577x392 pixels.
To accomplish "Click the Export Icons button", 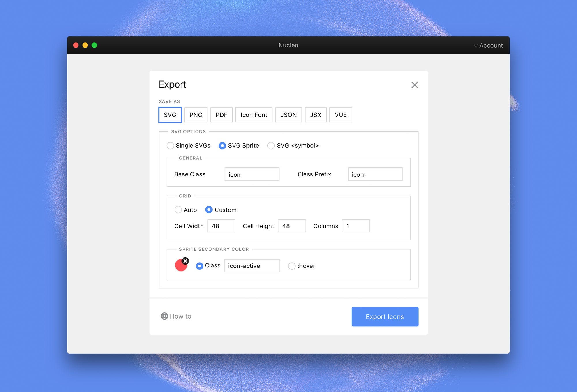I will [385, 316].
